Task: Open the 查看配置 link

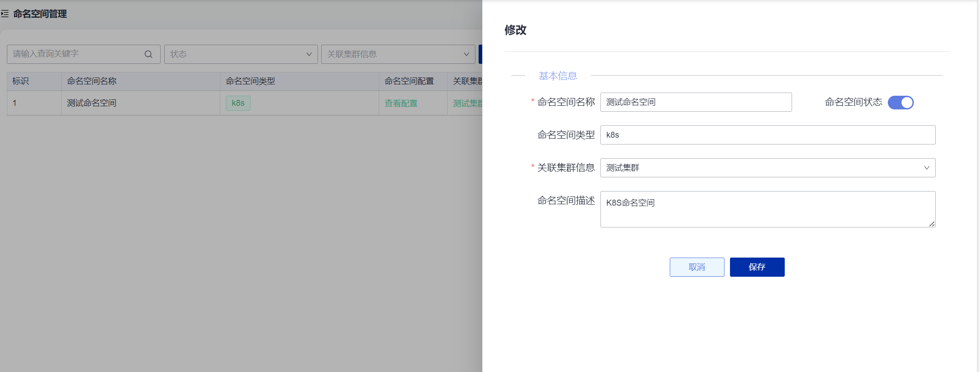Action: pos(401,103)
